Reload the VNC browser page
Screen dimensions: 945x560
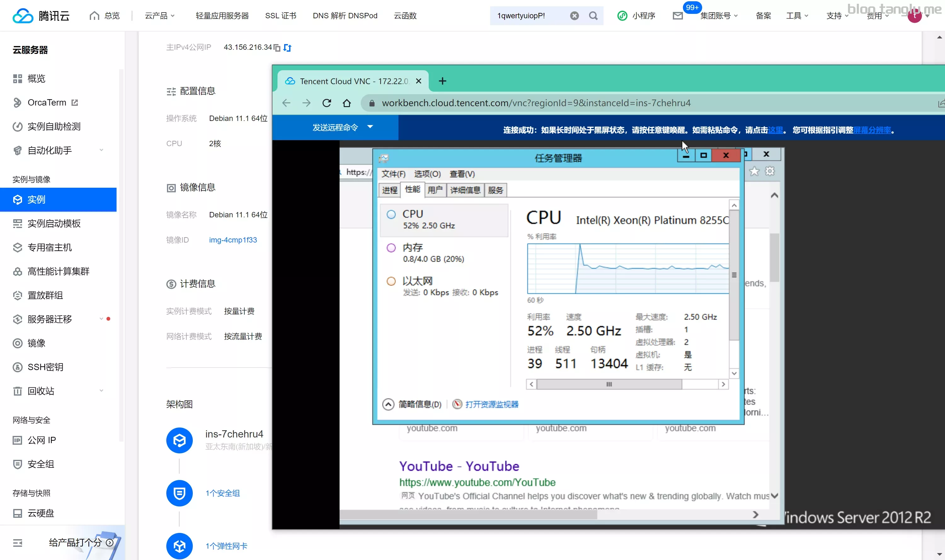tap(327, 103)
